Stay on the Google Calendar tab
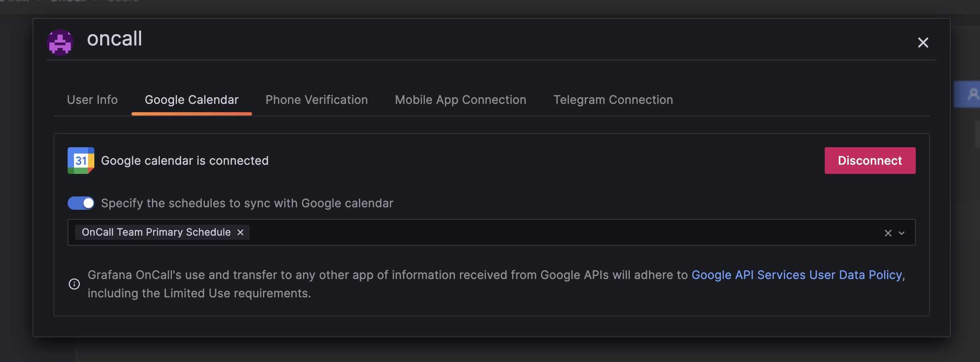The height and width of the screenshot is (362, 980). click(x=192, y=100)
